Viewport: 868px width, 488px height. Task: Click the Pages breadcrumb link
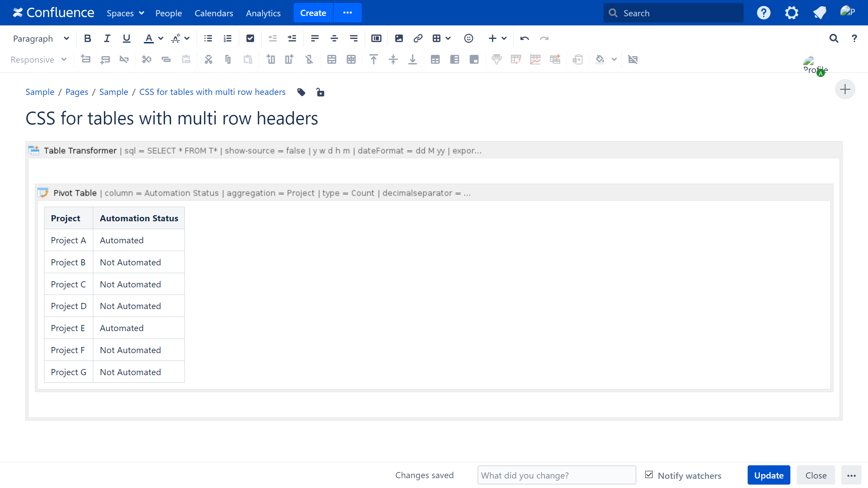(x=77, y=92)
